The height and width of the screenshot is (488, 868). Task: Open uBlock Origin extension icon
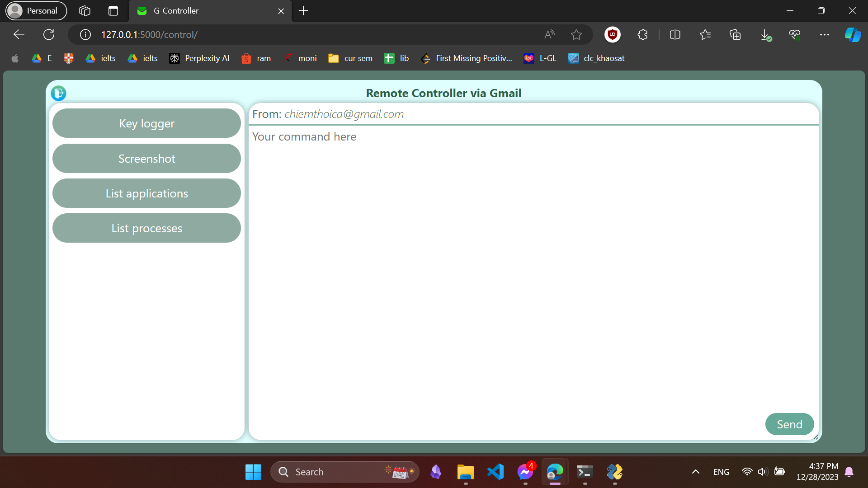613,35
